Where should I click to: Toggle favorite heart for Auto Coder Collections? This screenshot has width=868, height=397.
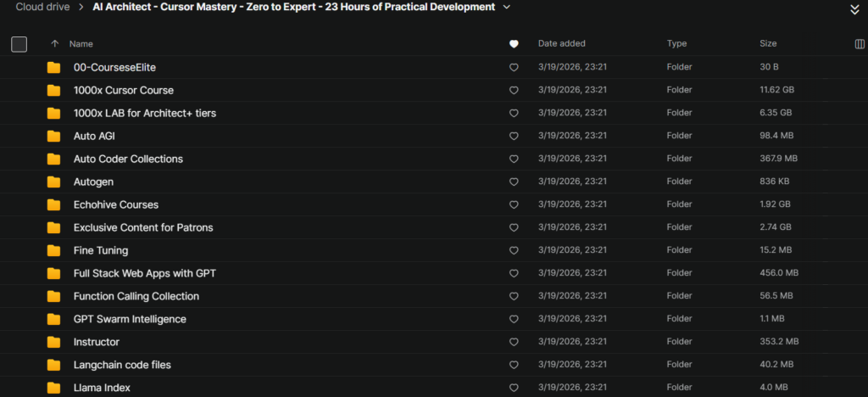514,159
